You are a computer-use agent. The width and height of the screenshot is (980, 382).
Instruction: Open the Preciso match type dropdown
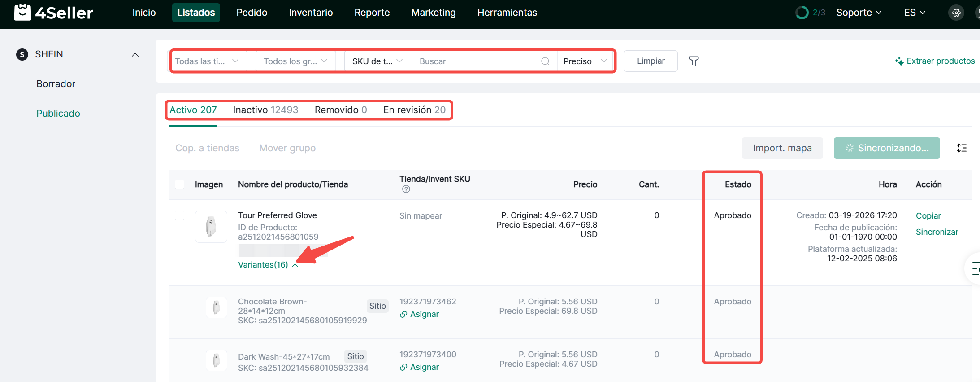pyautogui.click(x=585, y=61)
